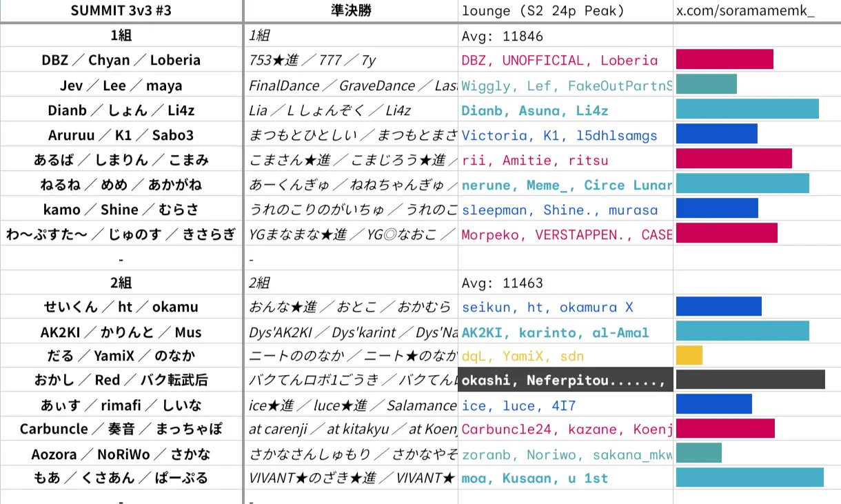This screenshot has width=841, height=504.
Task: Select the 'at carenji / at kitakyu' cell
Action: pyautogui.click(x=352, y=429)
